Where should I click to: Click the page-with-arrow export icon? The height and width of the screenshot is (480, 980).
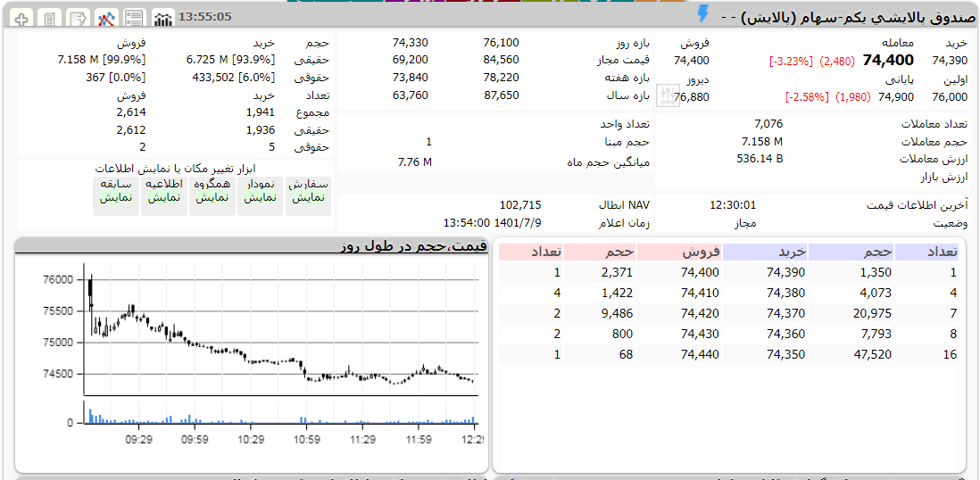[x=79, y=19]
